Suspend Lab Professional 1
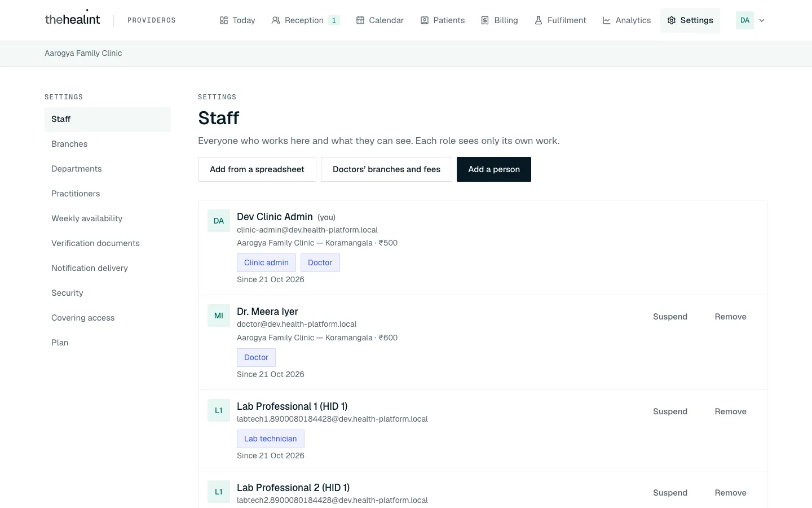The width and height of the screenshot is (812, 508). [x=670, y=411]
